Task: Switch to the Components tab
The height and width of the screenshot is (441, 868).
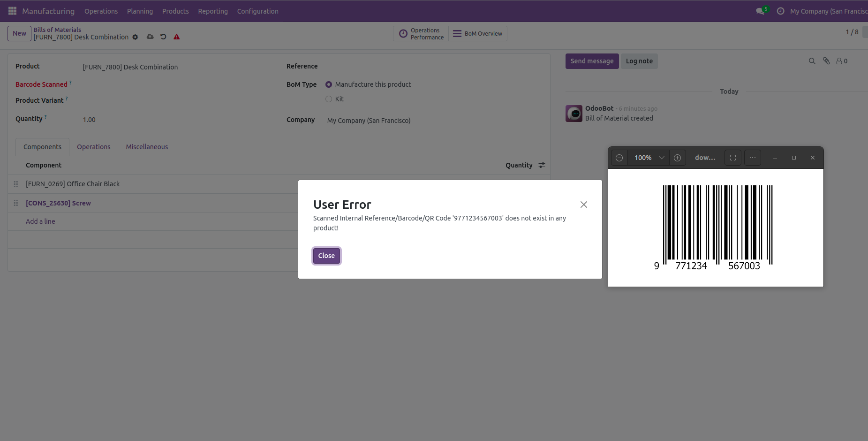Action: pyautogui.click(x=42, y=147)
